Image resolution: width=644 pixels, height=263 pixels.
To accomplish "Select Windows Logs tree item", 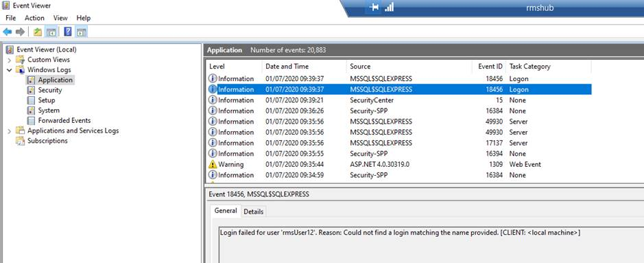I will pos(49,70).
